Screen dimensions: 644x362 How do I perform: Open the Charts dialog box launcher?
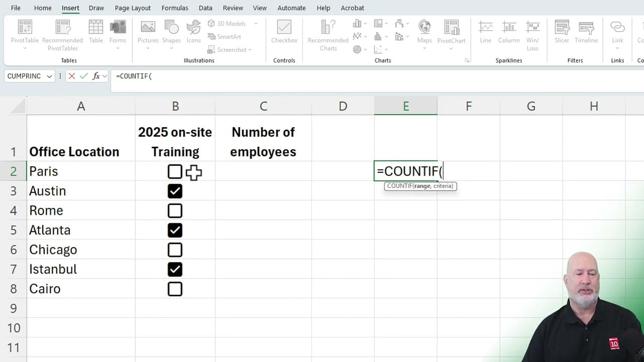click(467, 60)
